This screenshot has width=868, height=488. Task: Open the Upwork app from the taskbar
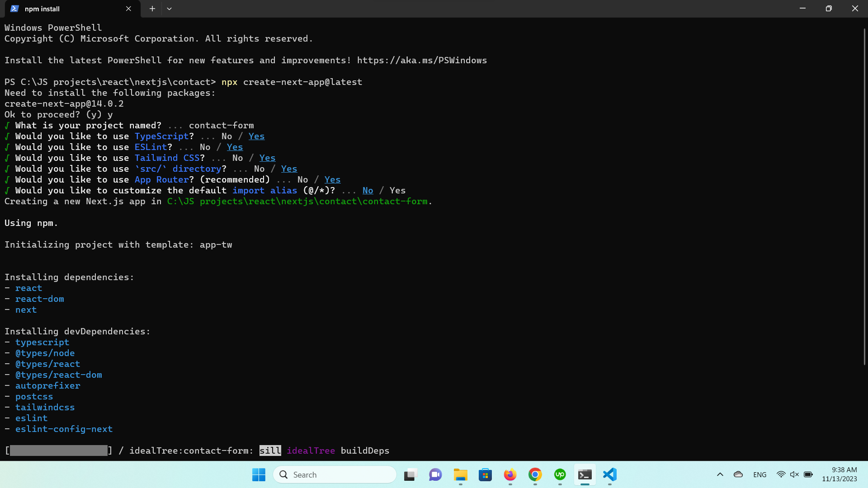[x=560, y=475]
